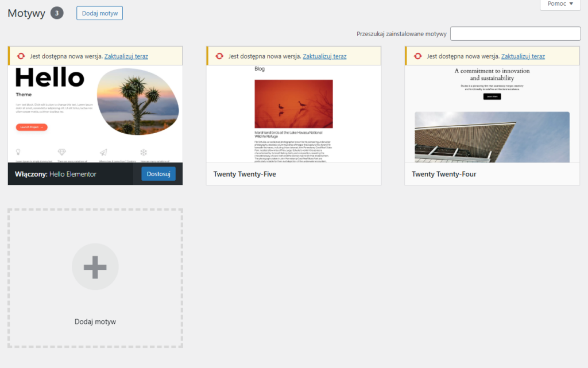Screen dimensions: 588x368
Task: Click the Włączony: Hello Elementor label
Action: tap(56, 174)
